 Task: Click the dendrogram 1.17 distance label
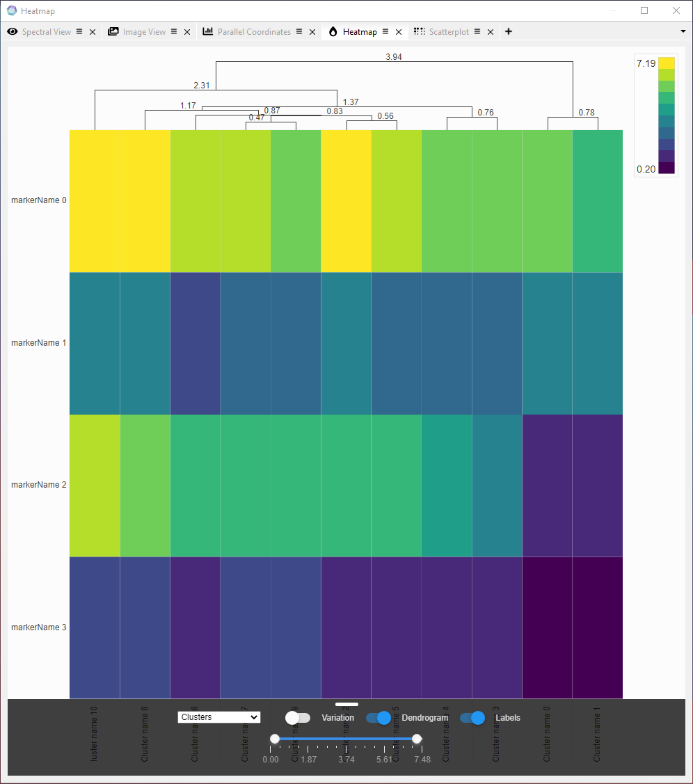pyautogui.click(x=188, y=106)
